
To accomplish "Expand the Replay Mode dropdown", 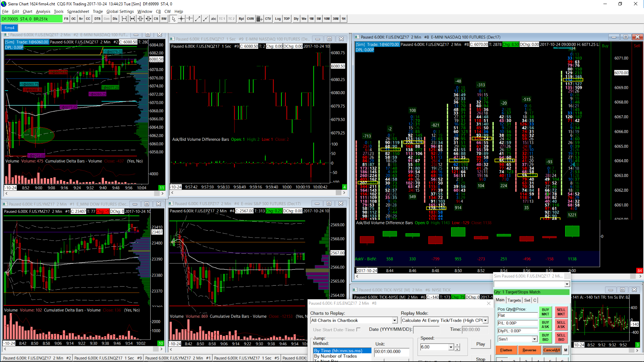I will (x=485, y=320).
